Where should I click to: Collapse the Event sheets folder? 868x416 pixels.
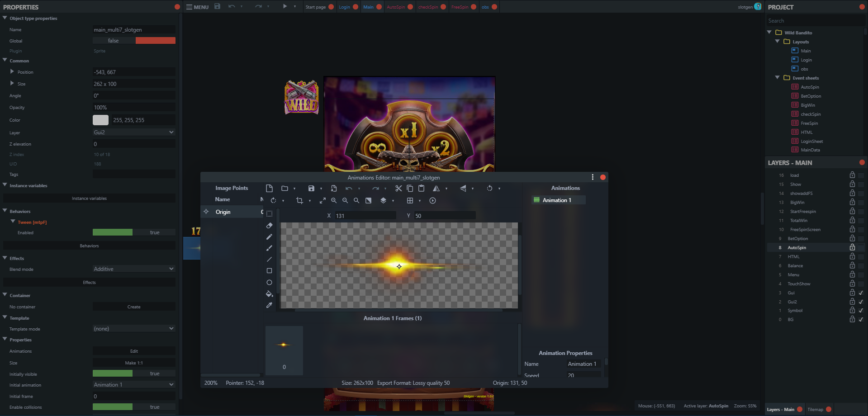point(778,77)
